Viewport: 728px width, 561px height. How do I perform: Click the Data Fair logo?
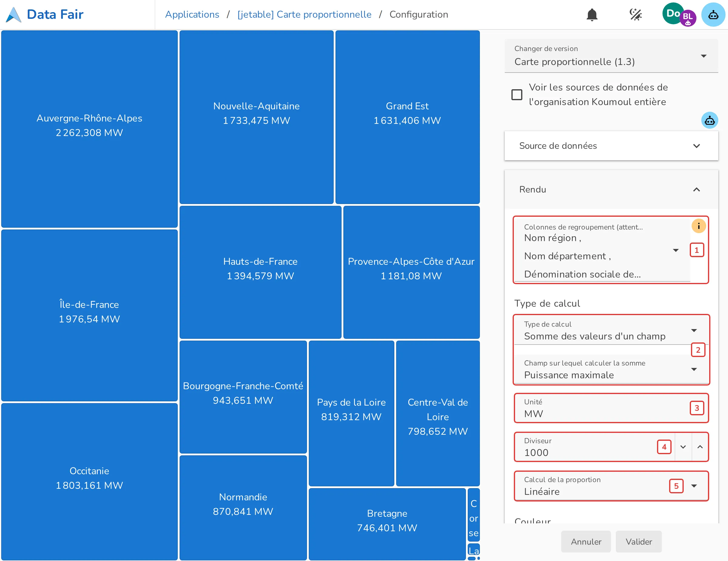coord(45,14)
